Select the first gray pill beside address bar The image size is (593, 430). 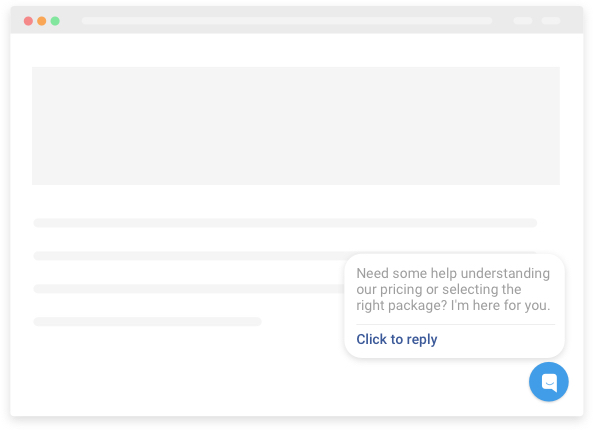(x=523, y=20)
